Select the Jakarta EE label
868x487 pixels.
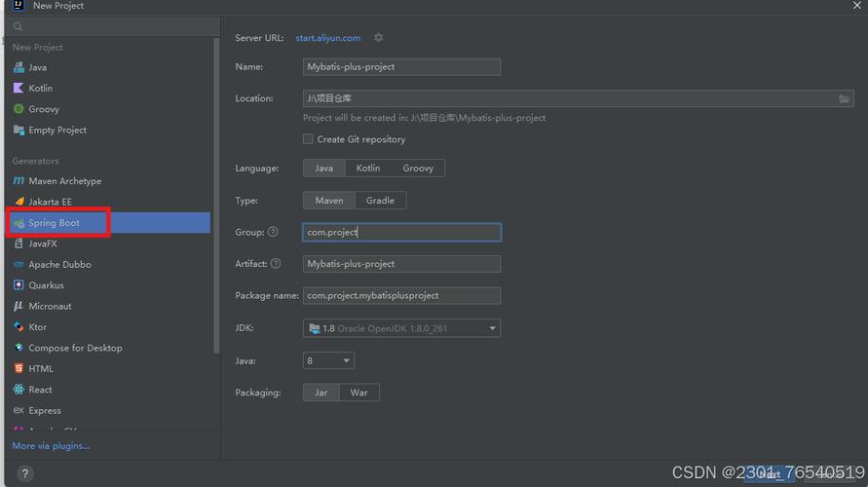(51, 202)
